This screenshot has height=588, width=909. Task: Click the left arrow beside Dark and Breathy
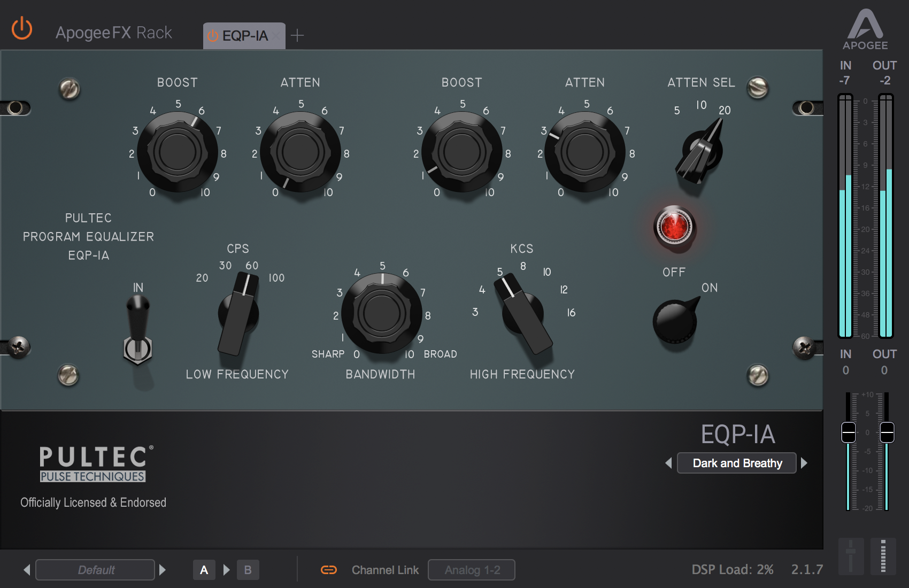pos(668,463)
